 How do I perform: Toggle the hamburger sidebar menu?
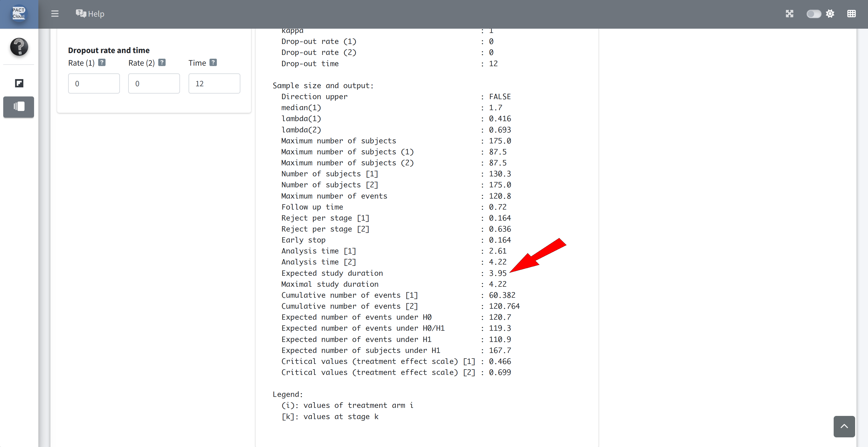(55, 14)
